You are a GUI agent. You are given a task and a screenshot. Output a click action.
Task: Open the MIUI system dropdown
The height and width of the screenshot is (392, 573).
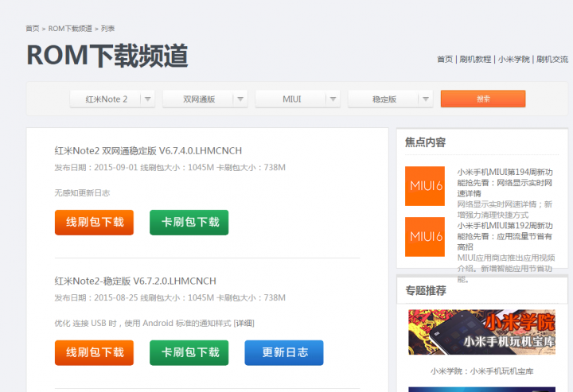[x=298, y=99]
